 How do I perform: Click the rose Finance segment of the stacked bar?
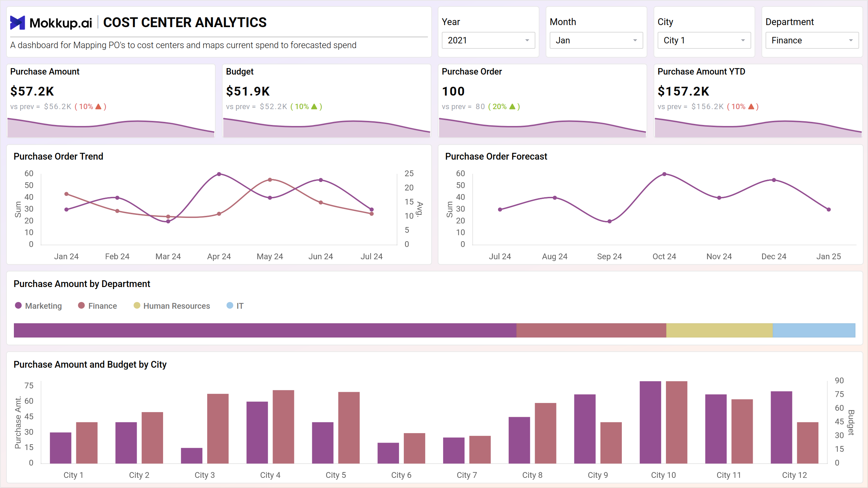point(591,330)
